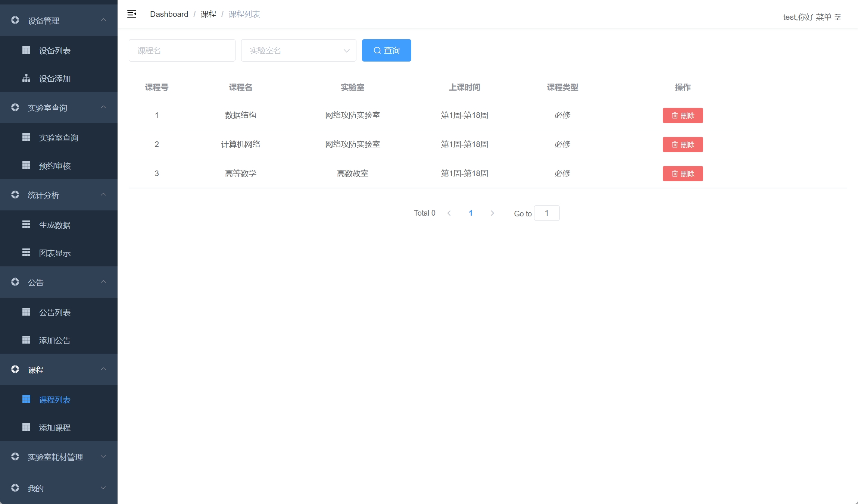Click the grid icon beside 添加课程
This screenshot has width=858, height=504.
26,427
